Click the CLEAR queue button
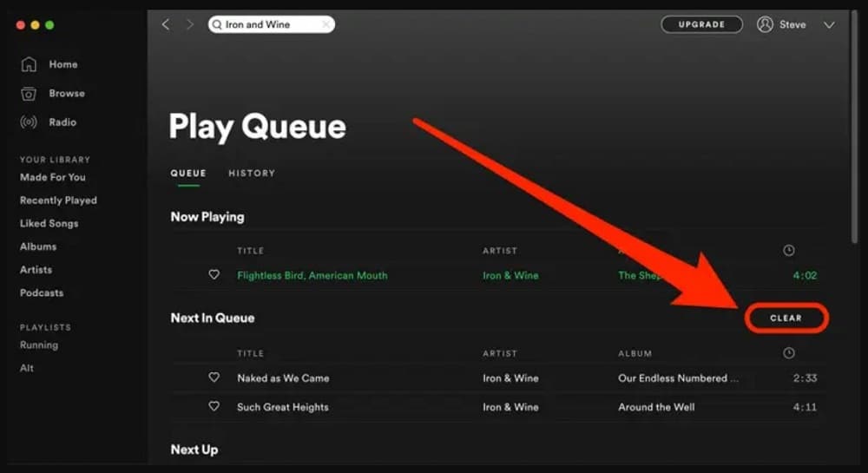 (786, 319)
